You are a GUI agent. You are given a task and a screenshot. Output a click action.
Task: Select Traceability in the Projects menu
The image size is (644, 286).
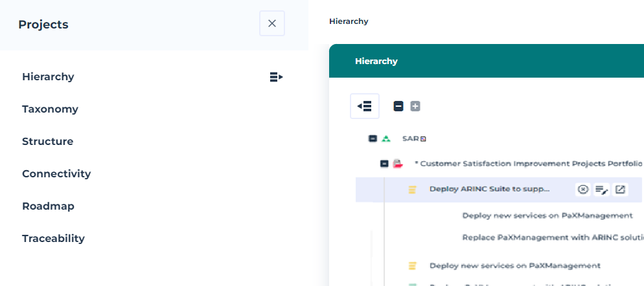pos(53,239)
